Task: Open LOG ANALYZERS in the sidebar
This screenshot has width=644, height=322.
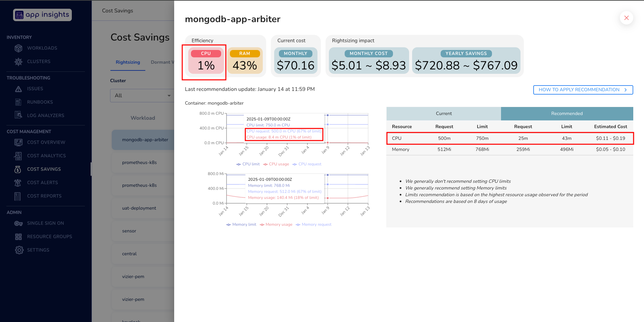Action: pos(46,115)
